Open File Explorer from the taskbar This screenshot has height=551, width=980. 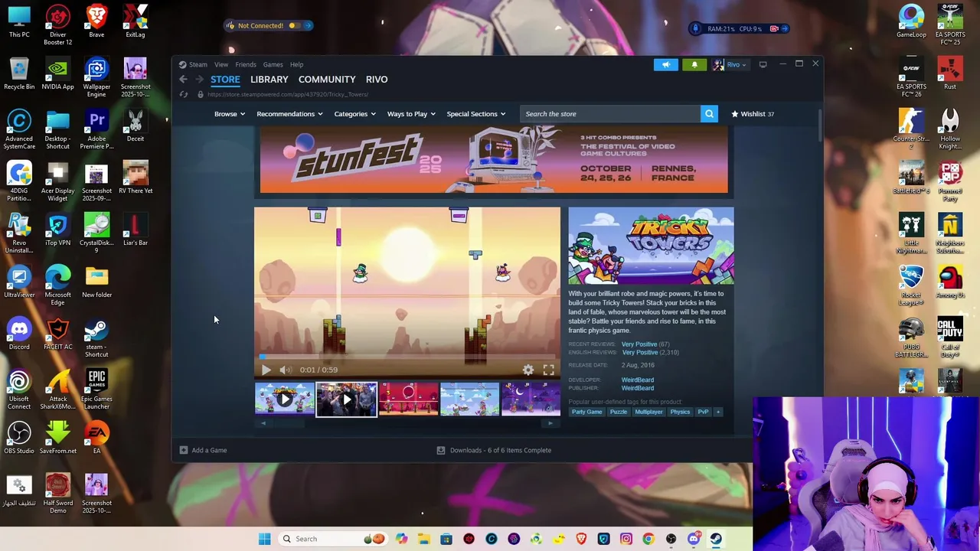tap(424, 539)
